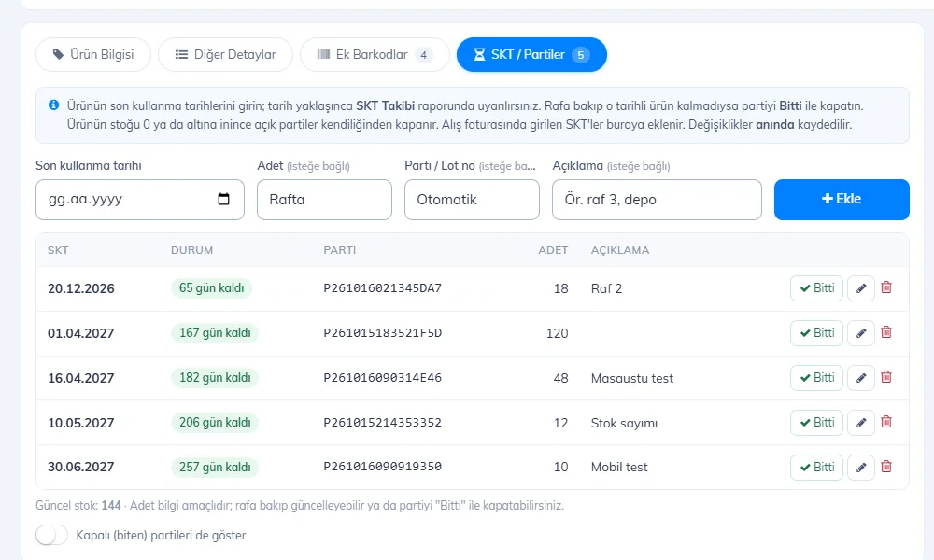
Task: Edit the 16.04.2027 batch with pencil icon
Action: [x=861, y=378]
